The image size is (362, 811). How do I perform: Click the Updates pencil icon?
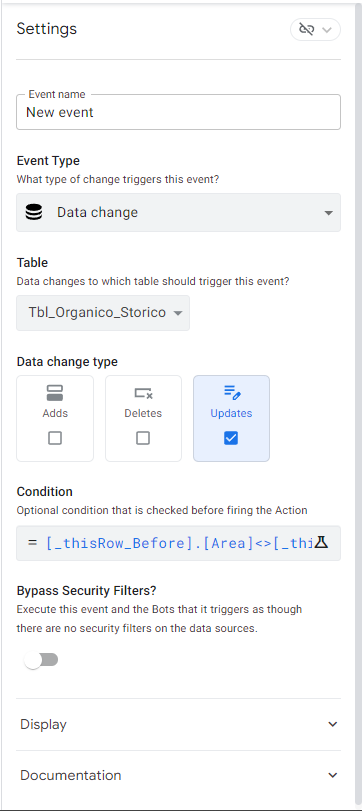pos(232,392)
